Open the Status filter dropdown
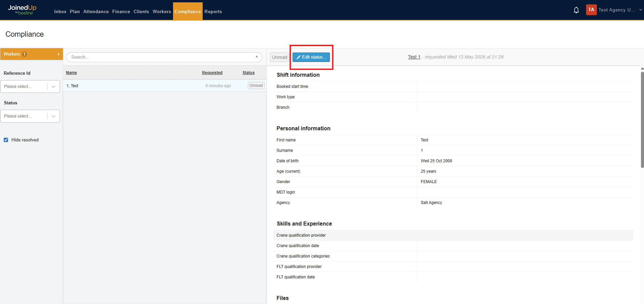The image size is (644, 304). click(30, 116)
